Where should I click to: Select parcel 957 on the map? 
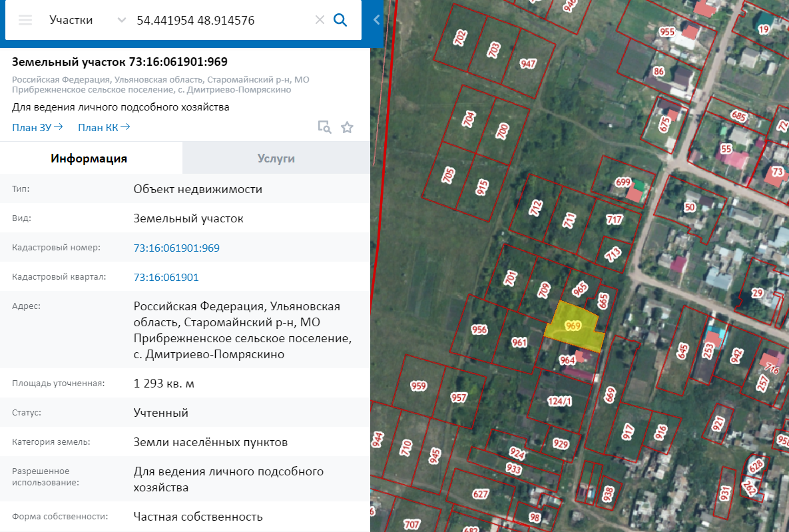459,398
